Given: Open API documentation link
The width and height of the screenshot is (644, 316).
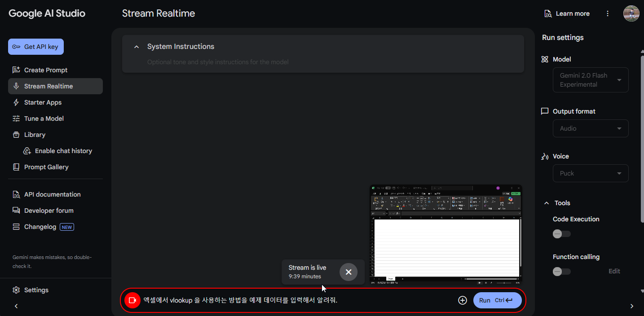Looking at the screenshot, I should point(52,194).
